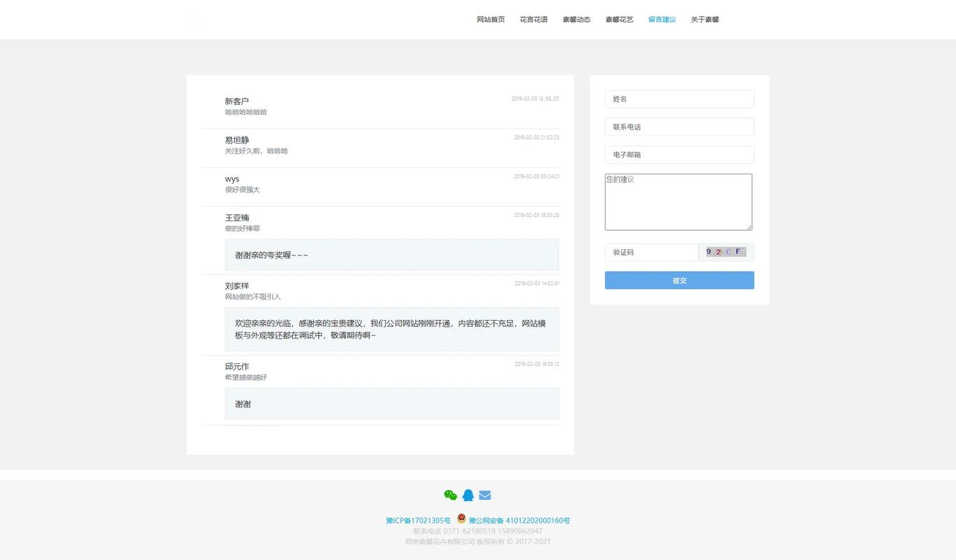
Task: Open the 花言花语 navigation item
Action: click(534, 19)
